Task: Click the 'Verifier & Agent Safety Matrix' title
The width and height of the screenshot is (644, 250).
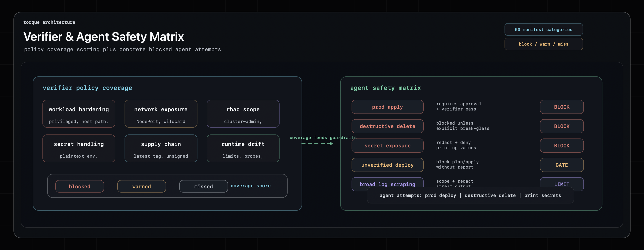Action: pos(103,36)
